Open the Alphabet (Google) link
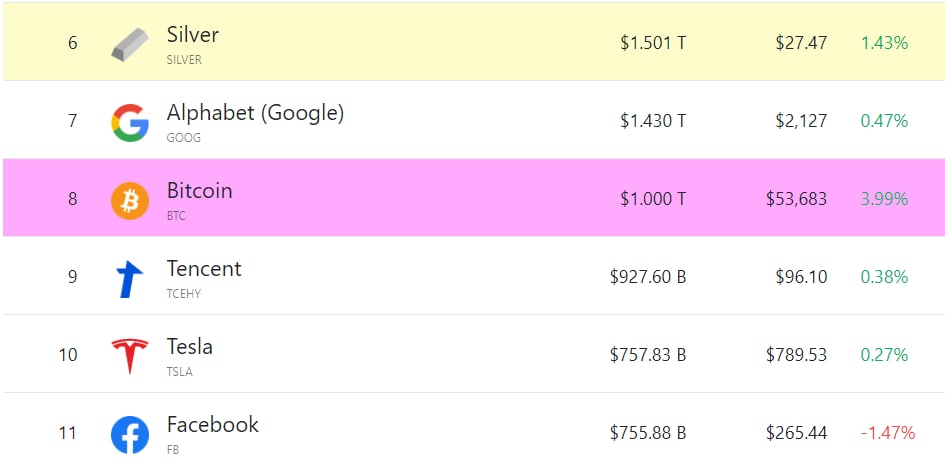The width and height of the screenshot is (945, 466). (255, 113)
